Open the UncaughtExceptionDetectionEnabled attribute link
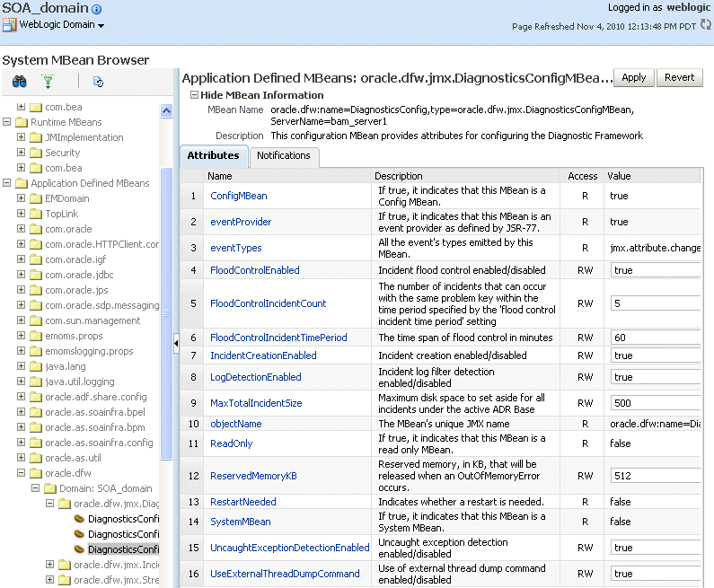This screenshot has width=714, height=588. (x=289, y=548)
